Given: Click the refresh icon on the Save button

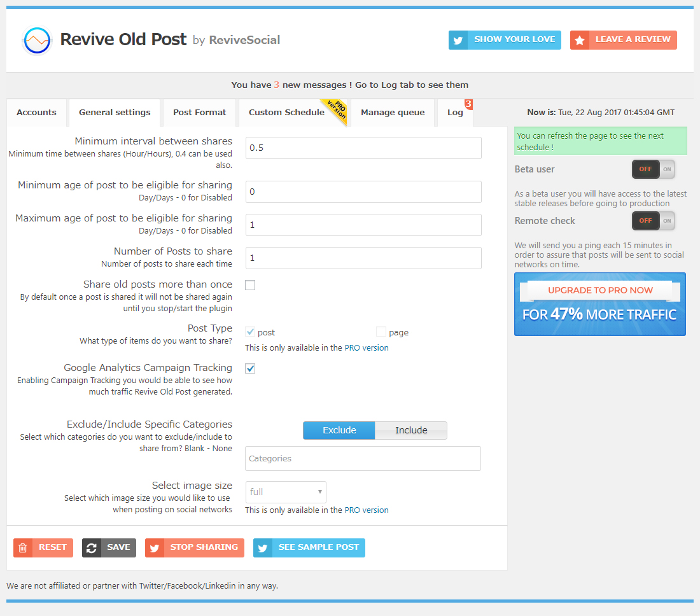Looking at the screenshot, I should click(92, 548).
